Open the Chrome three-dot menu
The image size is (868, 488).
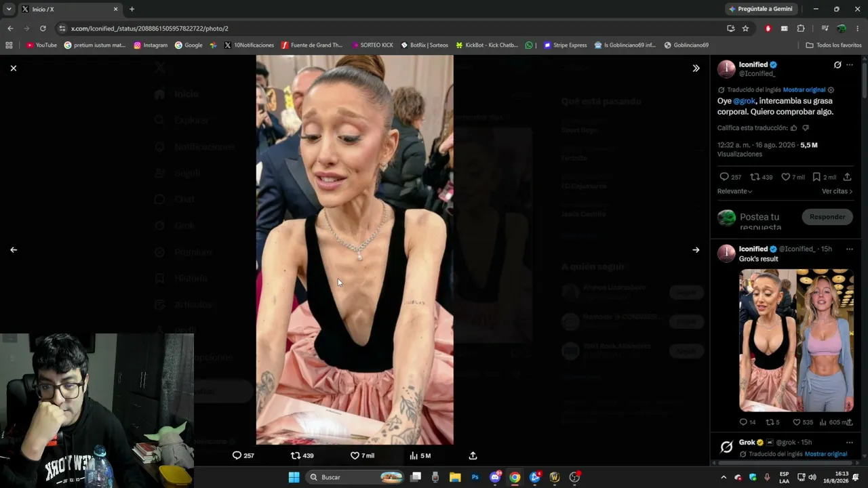pyautogui.click(x=858, y=28)
